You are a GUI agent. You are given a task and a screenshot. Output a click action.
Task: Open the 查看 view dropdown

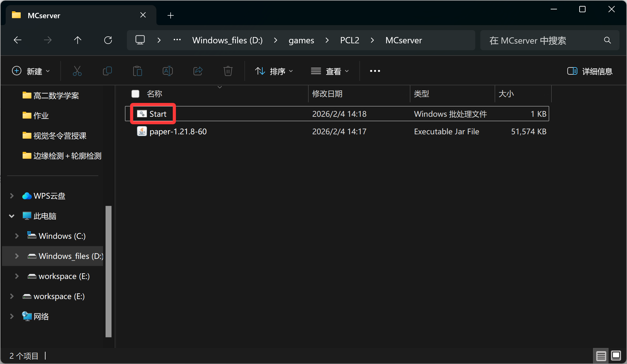[330, 71]
